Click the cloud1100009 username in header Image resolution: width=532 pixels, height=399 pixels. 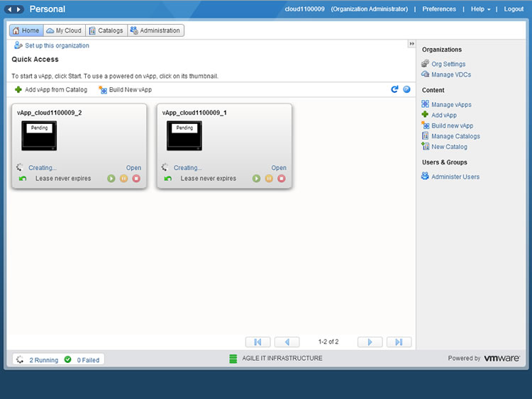[x=305, y=9]
